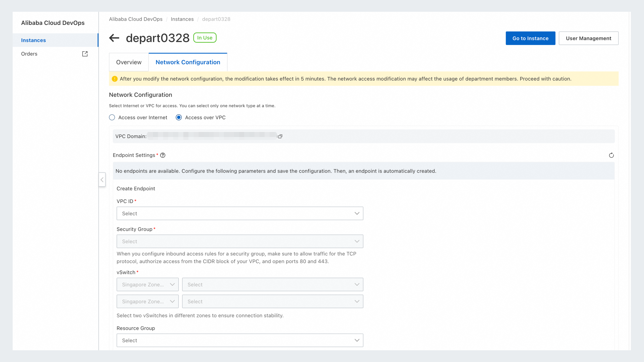This screenshot has width=644, height=362.
Task: Refresh the Endpoint Settings list
Action: click(x=611, y=155)
